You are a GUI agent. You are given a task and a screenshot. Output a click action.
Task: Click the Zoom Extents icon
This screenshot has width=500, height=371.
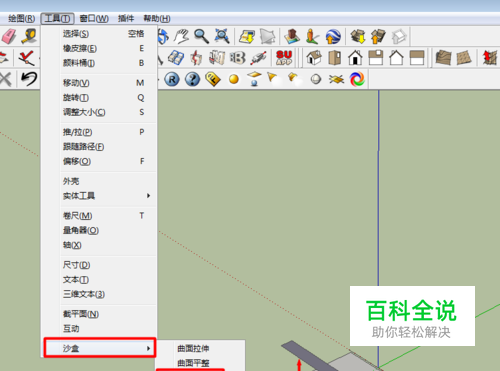pos(222,36)
